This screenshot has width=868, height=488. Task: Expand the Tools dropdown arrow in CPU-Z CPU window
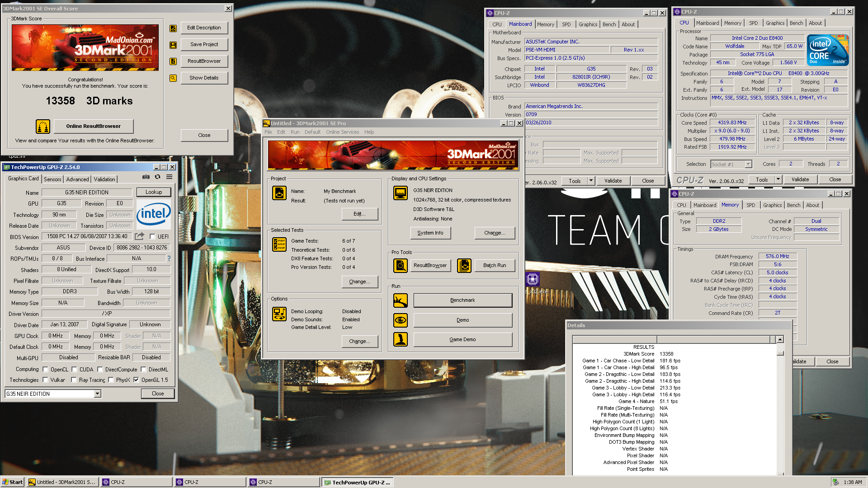(x=778, y=179)
